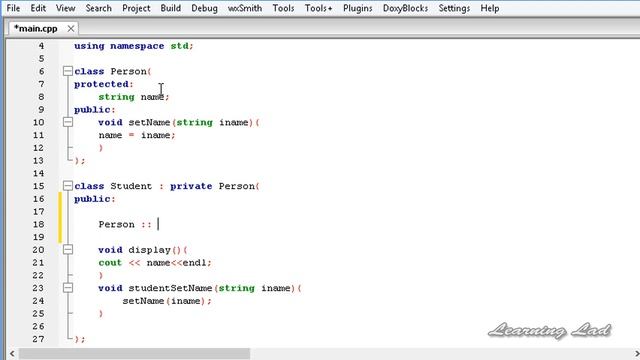Collapse the setName function fold marker
This screenshot has width=640, height=360.
(x=68, y=122)
